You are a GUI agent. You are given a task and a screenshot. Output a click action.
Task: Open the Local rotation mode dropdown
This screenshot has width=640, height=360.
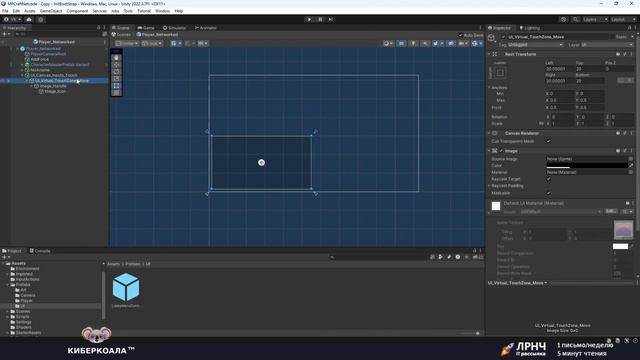pyautogui.click(x=151, y=43)
